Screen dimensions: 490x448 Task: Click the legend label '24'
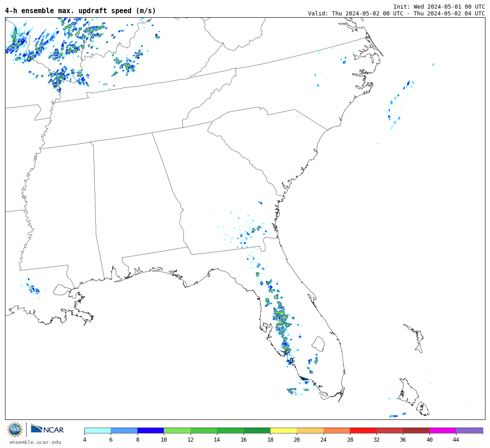point(323,439)
